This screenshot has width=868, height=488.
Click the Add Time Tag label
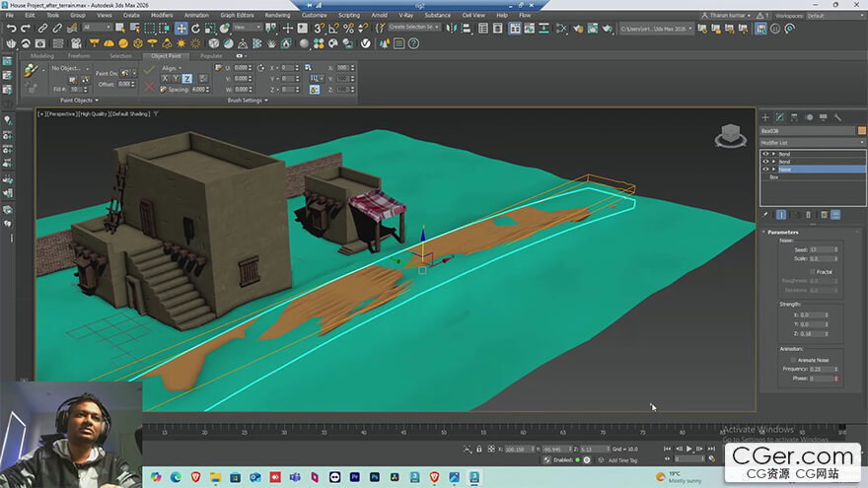point(622,460)
